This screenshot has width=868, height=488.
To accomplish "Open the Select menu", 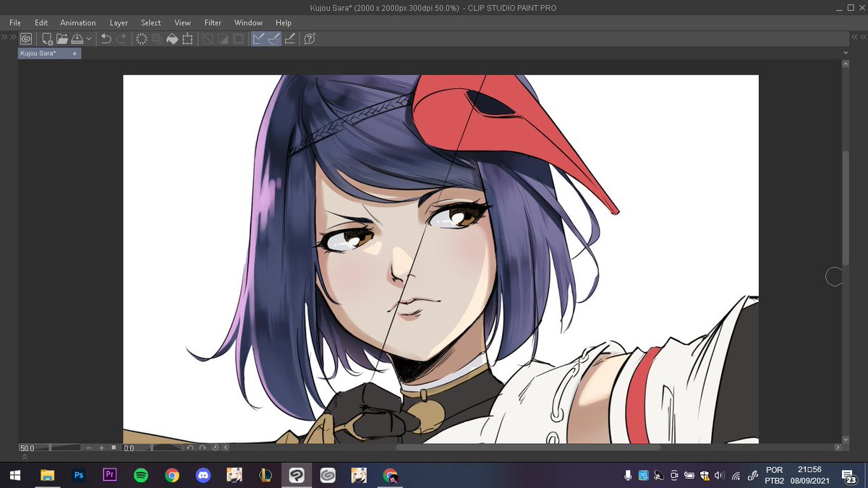I will (x=151, y=23).
